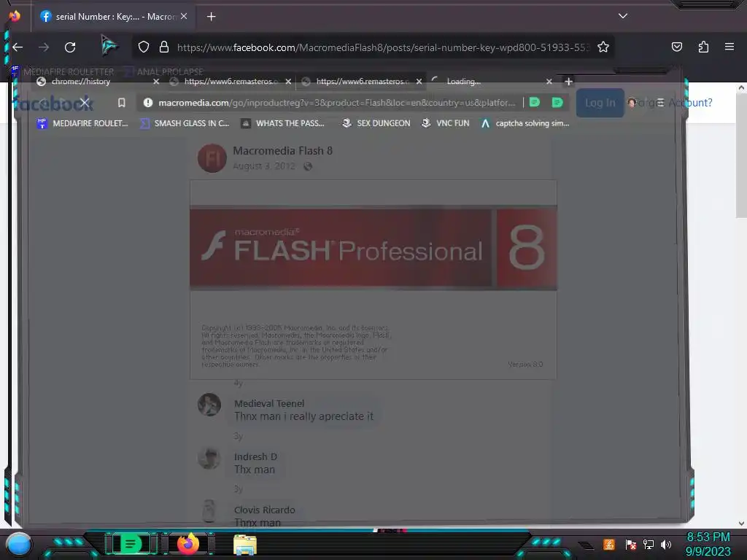Viewport: 747px width, 560px height.
Task: Click Medieval Teenel avatar
Action: tap(209, 405)
